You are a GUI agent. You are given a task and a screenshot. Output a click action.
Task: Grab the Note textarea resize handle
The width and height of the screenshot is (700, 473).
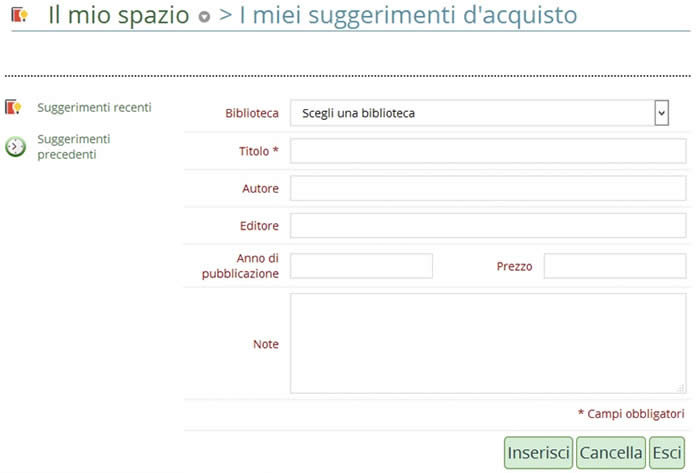coord(681,388)
